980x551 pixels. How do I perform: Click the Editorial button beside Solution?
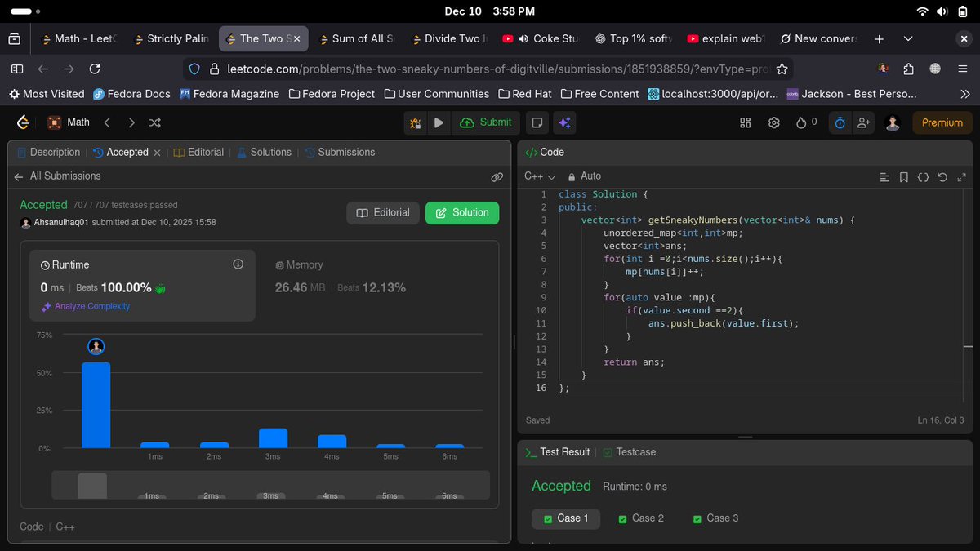pyautogui.click(x=383, y=212)
